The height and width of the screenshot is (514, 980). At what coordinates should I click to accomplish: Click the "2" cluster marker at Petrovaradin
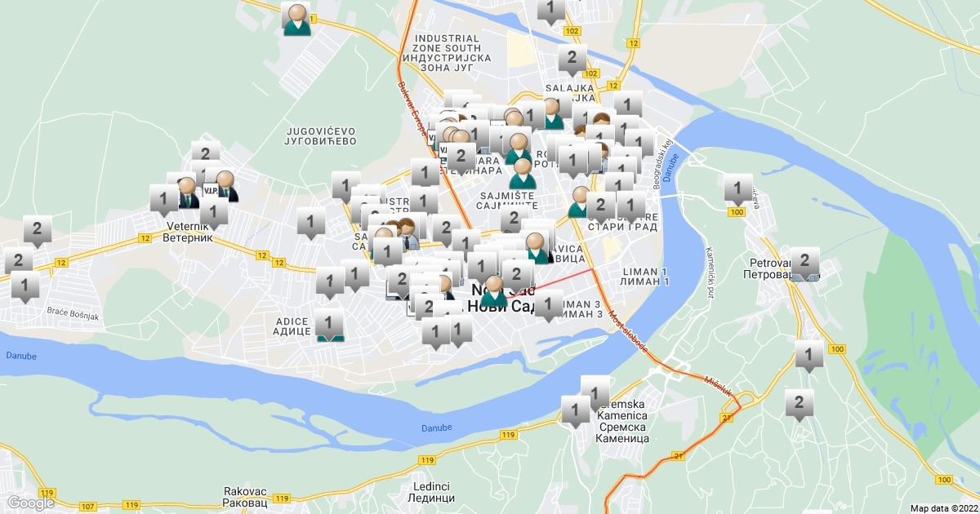[x=804, y=263]
